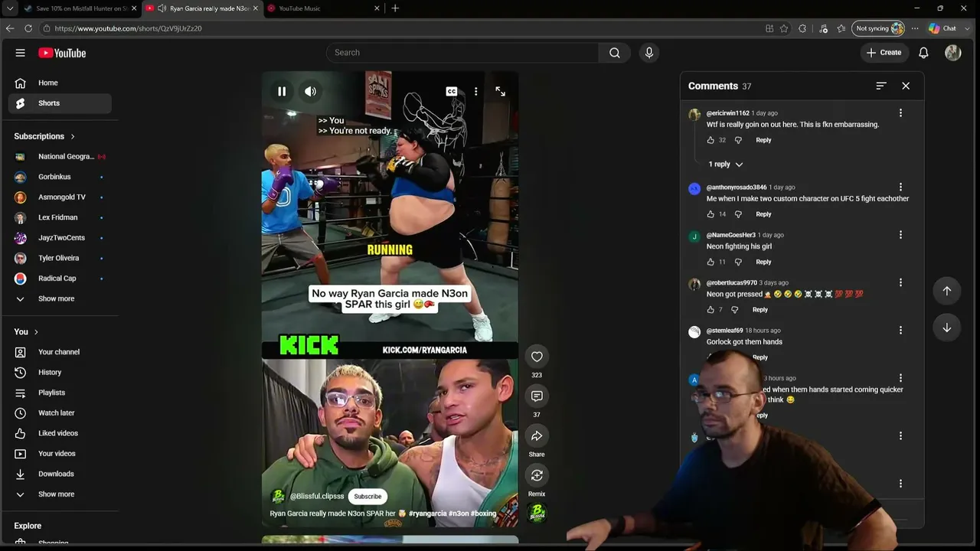The height and width of the screenshot is (551, 980).
Task: Open options for the @ericirwin1162 comment
Action: click(900, 113)
